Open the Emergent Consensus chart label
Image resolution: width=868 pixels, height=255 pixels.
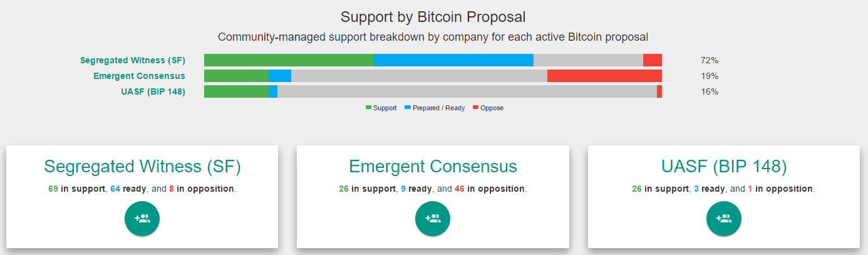coord(139,76)
